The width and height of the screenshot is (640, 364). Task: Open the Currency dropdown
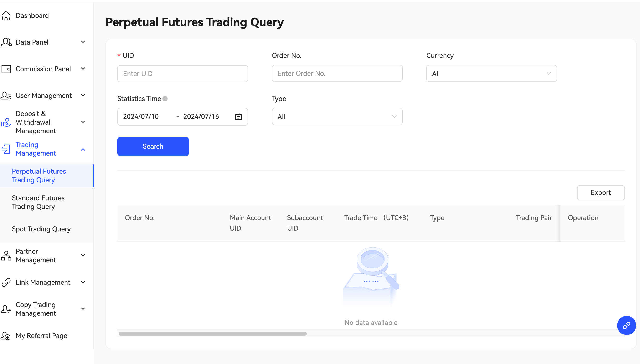[x=491, y=74]
